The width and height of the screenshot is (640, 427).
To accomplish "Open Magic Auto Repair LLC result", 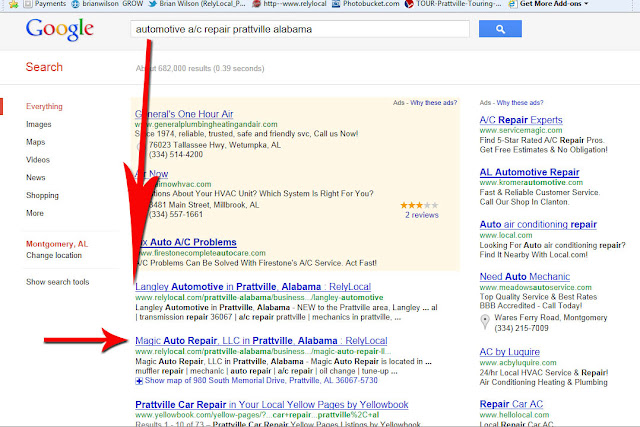I will 261,340.
